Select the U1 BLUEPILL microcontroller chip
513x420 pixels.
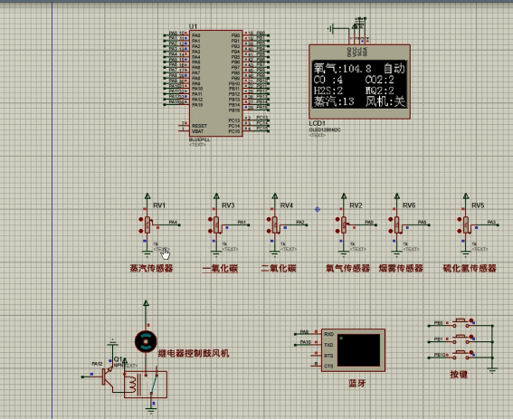[x=215, y=83]
